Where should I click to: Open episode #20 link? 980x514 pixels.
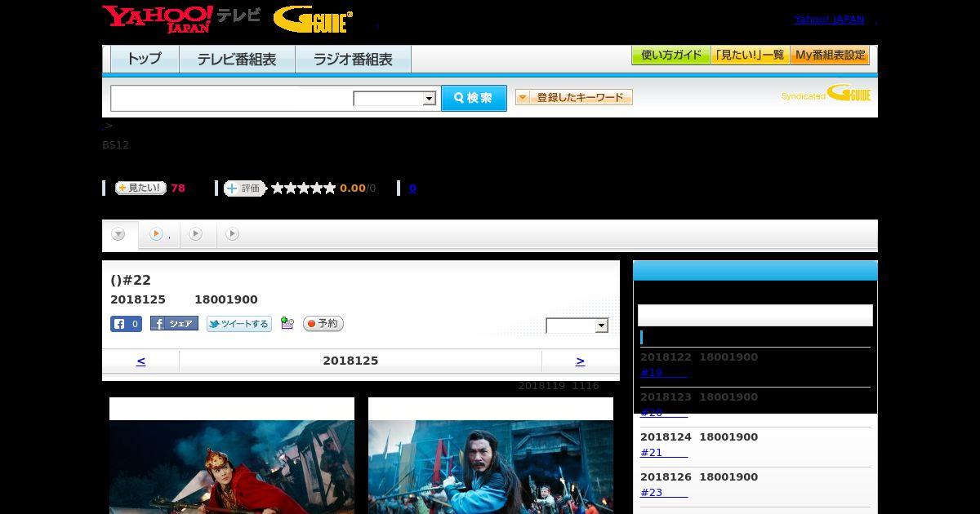point(663,413)
